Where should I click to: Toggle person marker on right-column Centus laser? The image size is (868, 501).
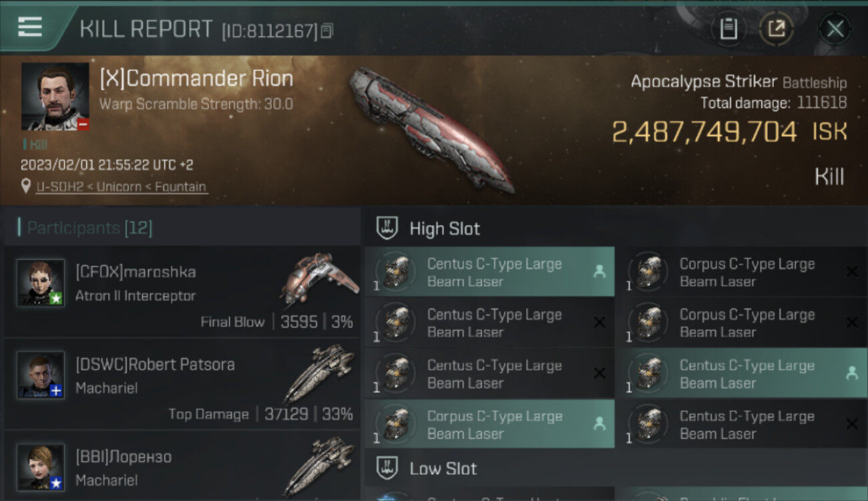click(852, 373)
